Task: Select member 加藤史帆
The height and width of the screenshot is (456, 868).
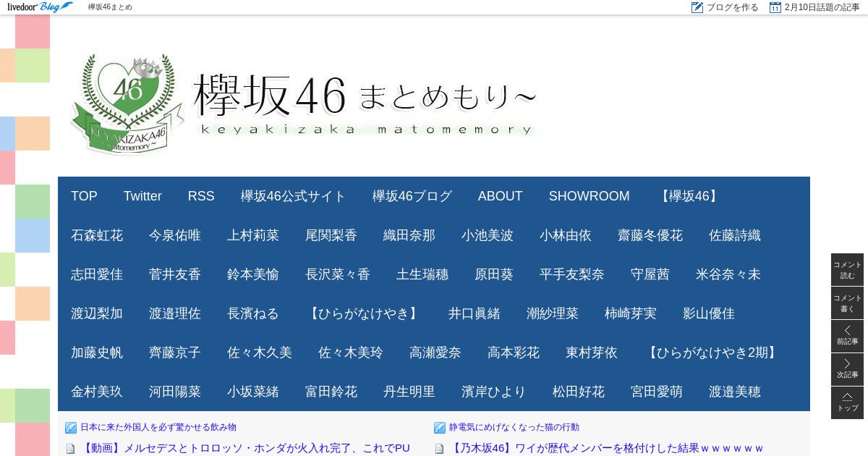Action: click(x=97, y=352)
